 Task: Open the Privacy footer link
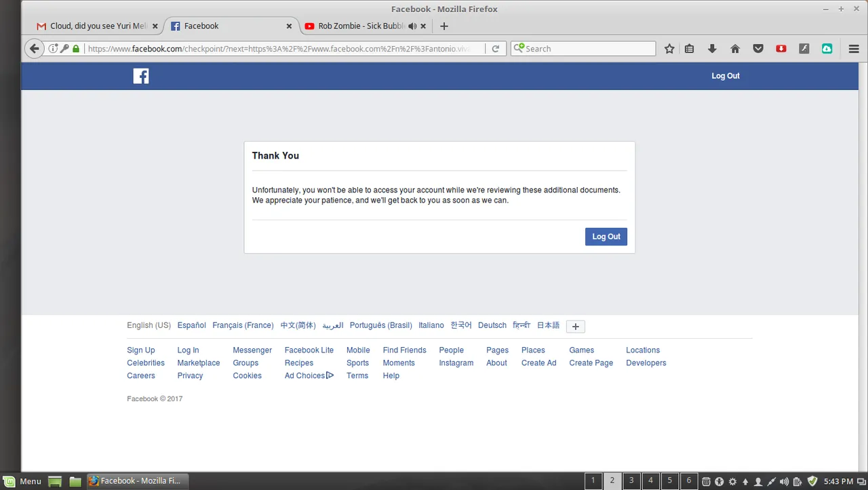190,376
